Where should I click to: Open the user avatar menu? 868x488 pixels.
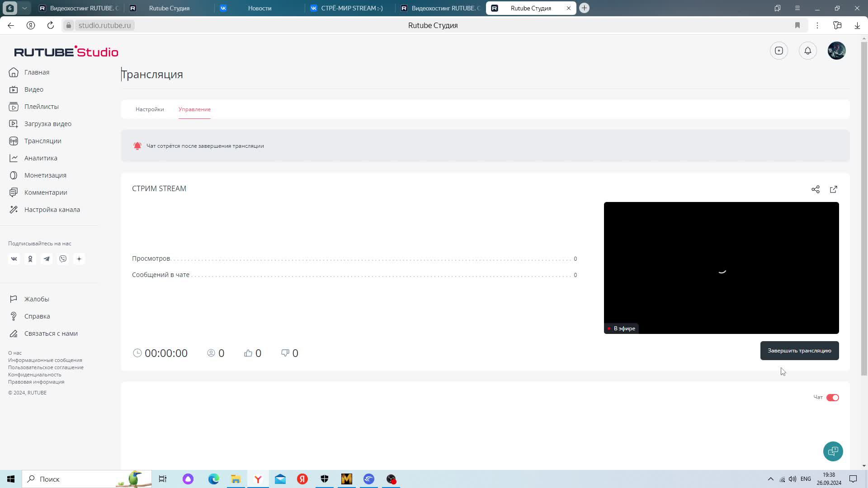point(837,51)
